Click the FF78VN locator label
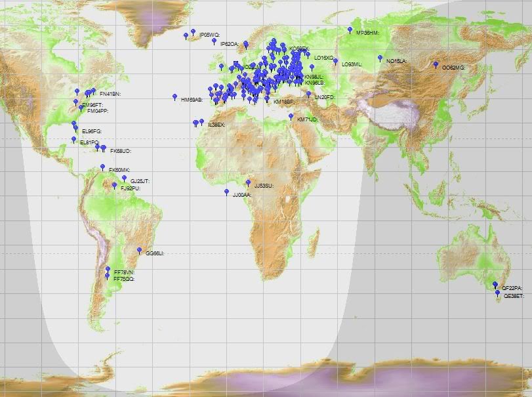 [124, 272]
